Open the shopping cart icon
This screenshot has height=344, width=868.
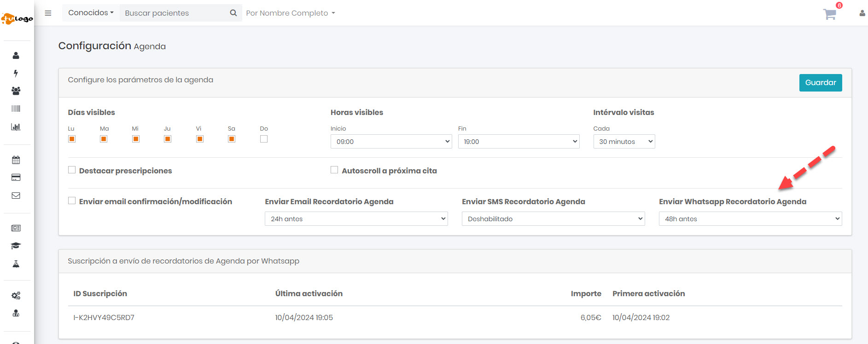[829, 14]
